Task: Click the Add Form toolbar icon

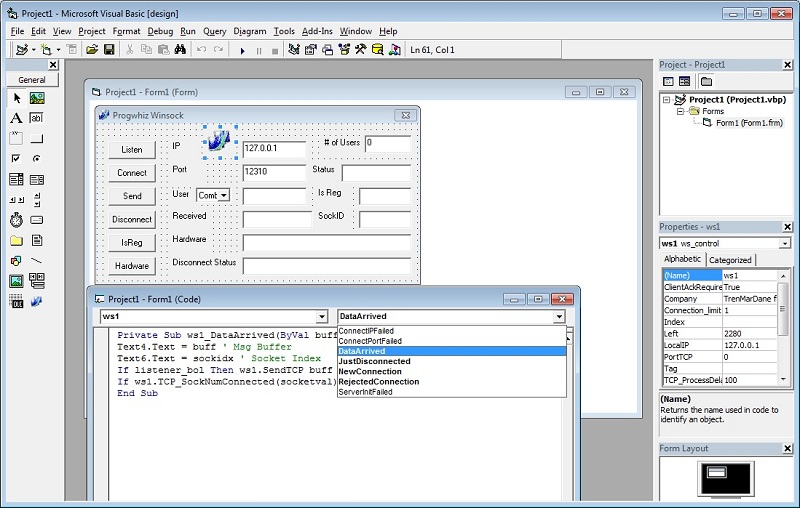Action: click(46, 50)
